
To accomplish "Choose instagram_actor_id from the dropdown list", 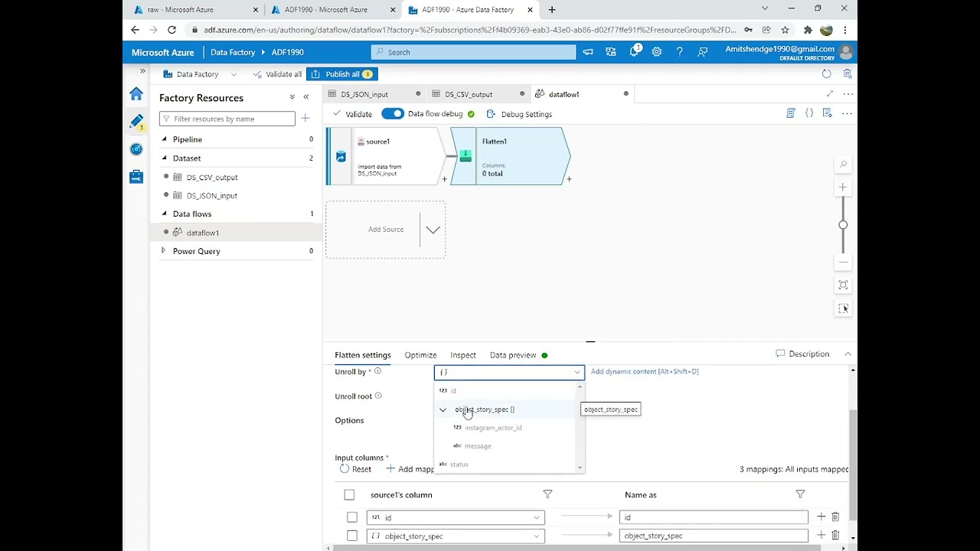I will pos(493,428).
